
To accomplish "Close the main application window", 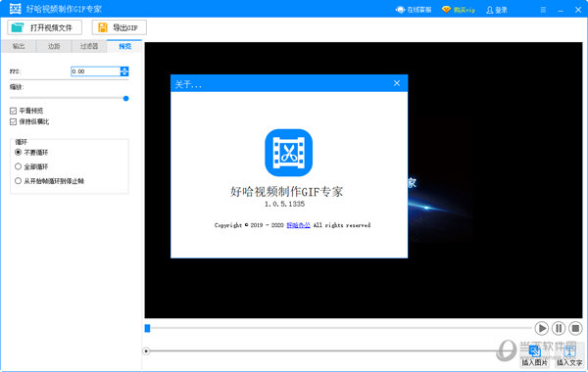I will click(578, 10).
